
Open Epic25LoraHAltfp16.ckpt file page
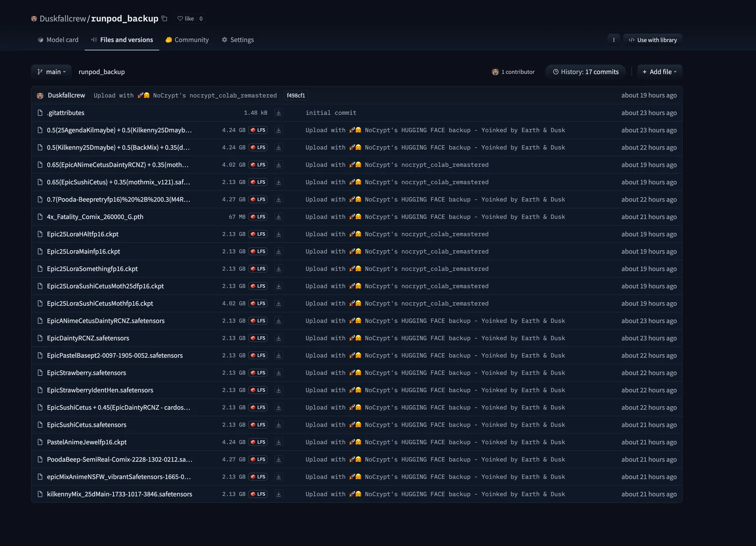[83, 234]
